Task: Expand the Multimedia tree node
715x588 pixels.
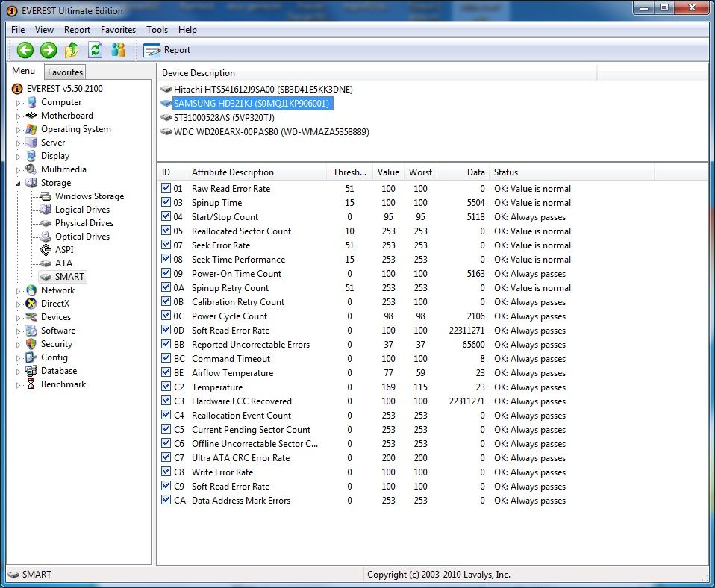Action: pos(18,170)
